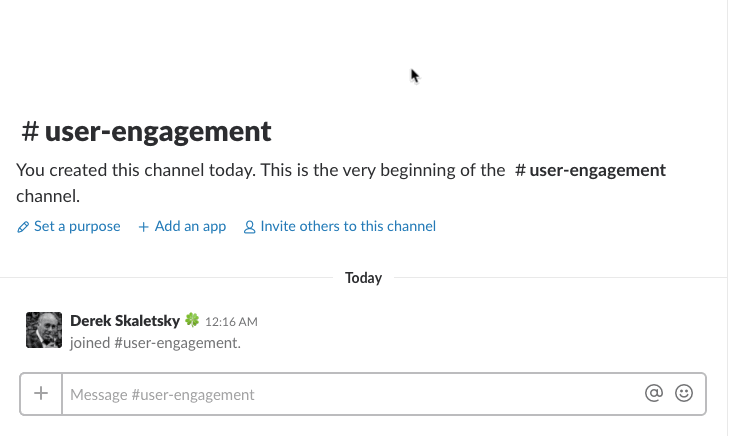Click the hash symbol in the channel heading
Viewport: 729px width, 436px height.
(30, 131)
